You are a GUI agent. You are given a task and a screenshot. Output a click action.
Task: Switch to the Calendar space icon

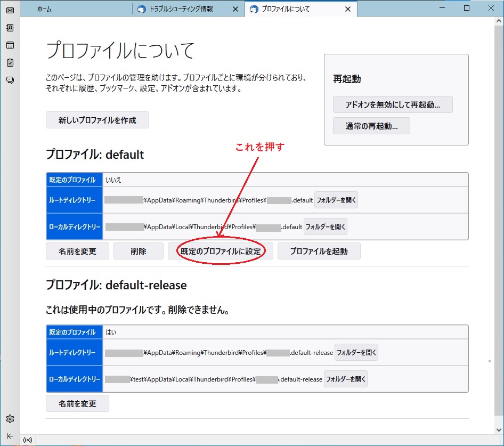click(x=10, y=45)
